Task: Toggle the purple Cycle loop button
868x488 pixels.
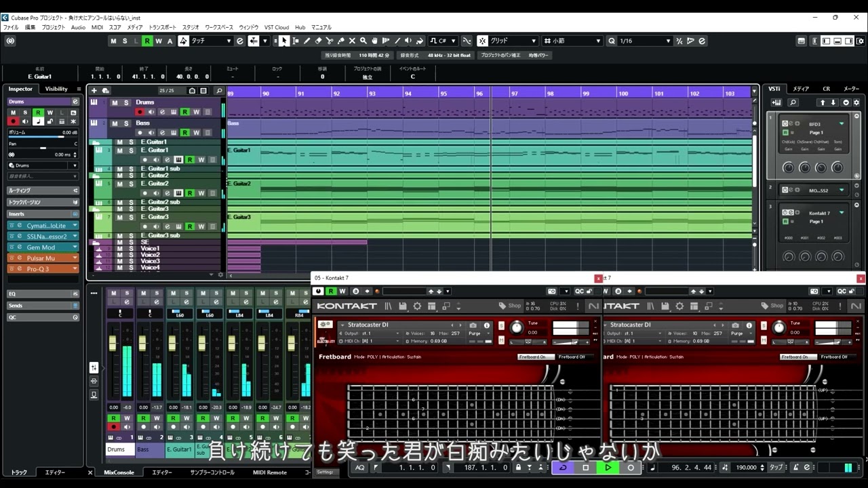Action: [x=564, y=468]
